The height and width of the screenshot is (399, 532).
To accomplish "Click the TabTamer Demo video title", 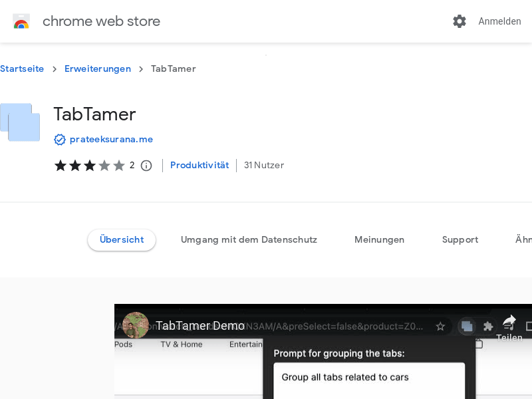I will click(200, 326).
